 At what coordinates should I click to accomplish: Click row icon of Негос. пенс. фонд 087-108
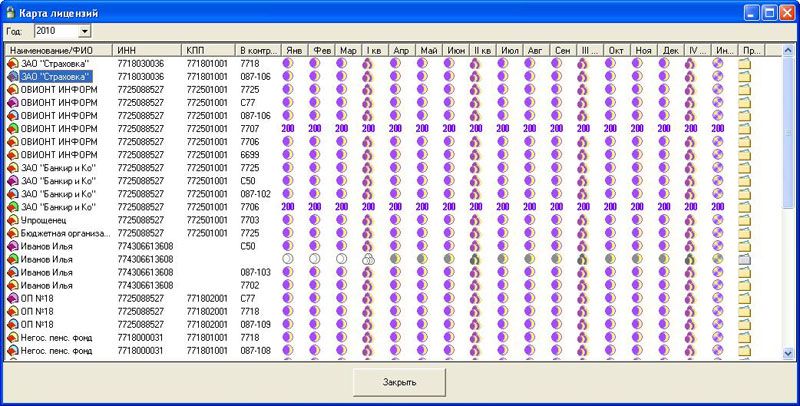[x=13, y=351]
